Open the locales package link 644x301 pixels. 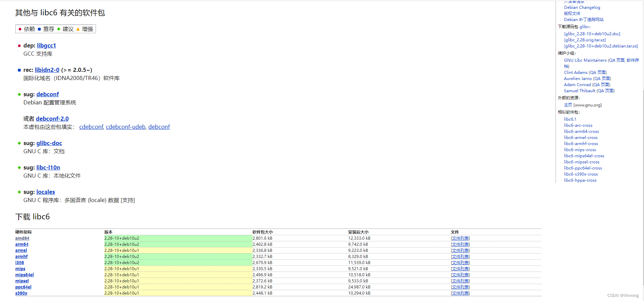coord(46,192)
